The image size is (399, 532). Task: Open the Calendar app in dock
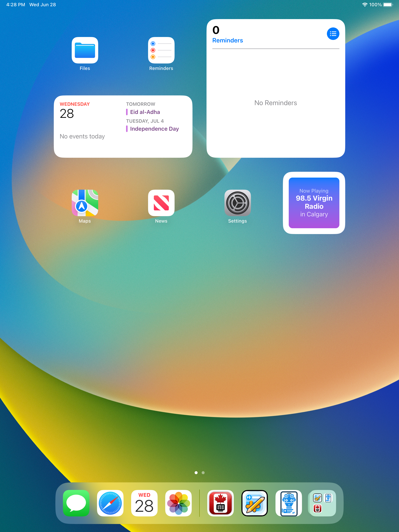144,503
